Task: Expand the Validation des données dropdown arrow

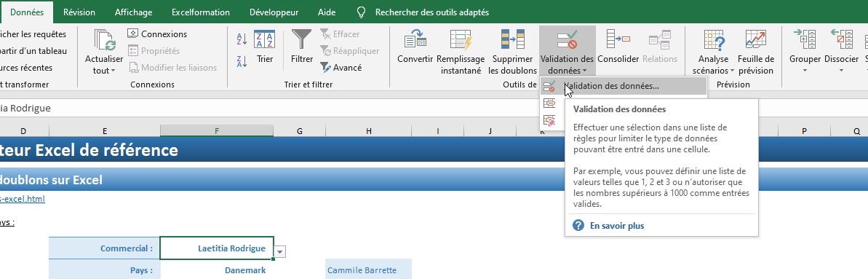Action: click(x=584, y=71)
